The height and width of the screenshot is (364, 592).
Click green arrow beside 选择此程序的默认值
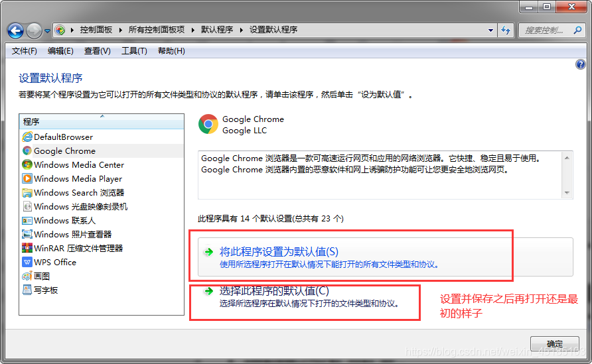click(208, 291)
